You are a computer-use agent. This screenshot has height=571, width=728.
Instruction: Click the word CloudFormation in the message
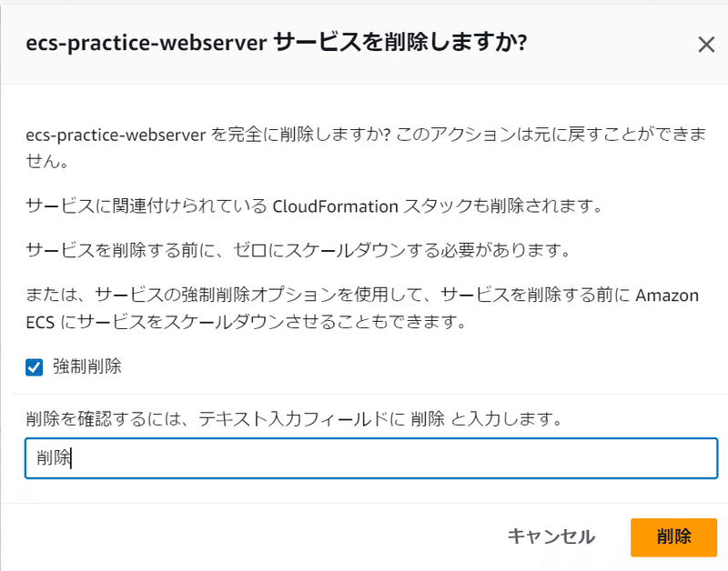click(x=336, y=205)
